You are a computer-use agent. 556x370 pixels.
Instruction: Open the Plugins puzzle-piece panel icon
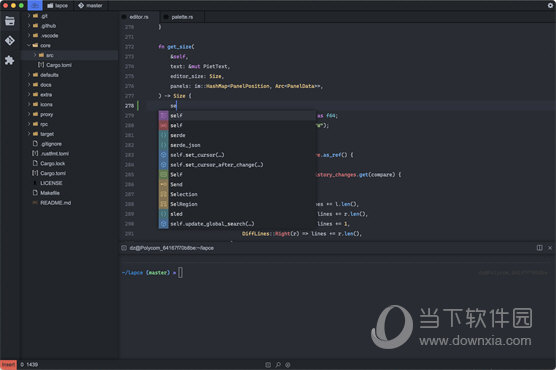(x=10, y=60)
